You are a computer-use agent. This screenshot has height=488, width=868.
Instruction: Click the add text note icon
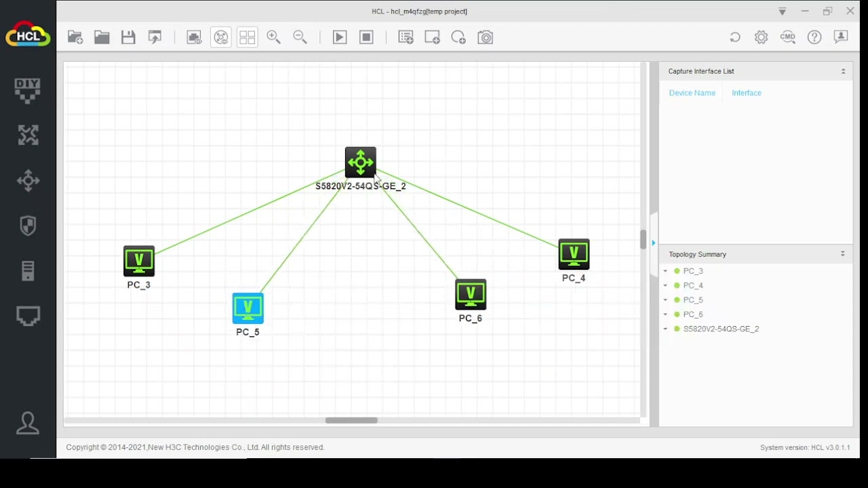click(406, 37)
